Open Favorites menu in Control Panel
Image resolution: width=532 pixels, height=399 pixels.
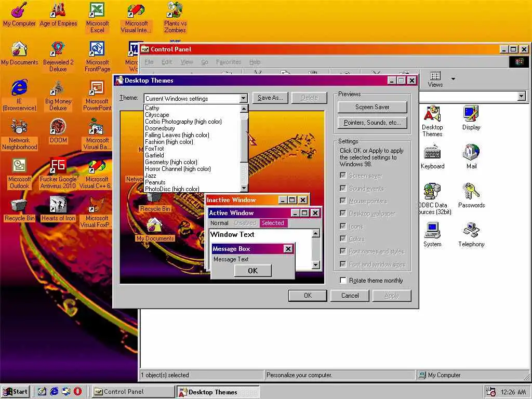pos(229,62)
